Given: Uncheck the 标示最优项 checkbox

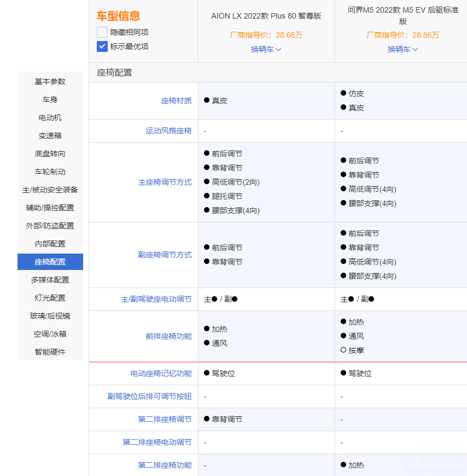Looking at the screenshot, I should tap(102, 46).
